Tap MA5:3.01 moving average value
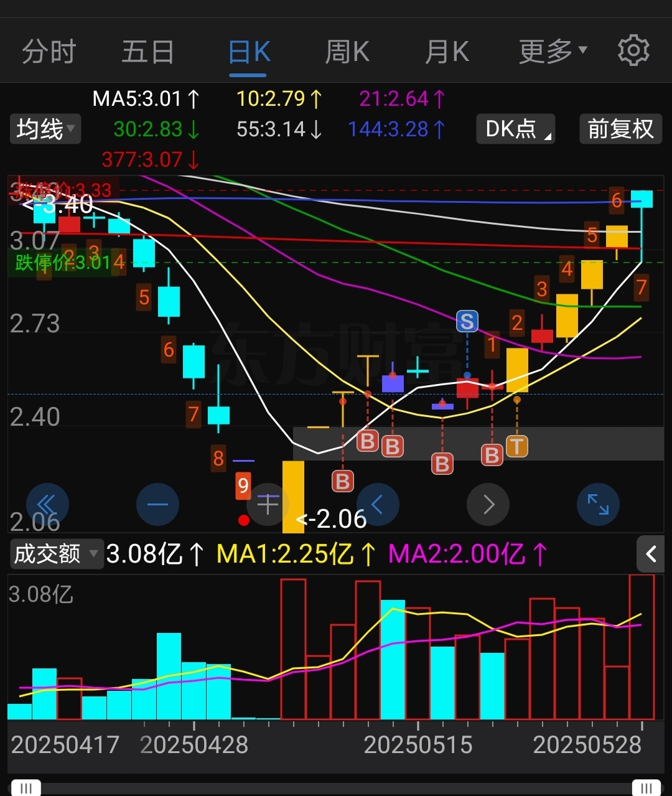The width and height of the screenshot is (672, 796). [146, 98]
